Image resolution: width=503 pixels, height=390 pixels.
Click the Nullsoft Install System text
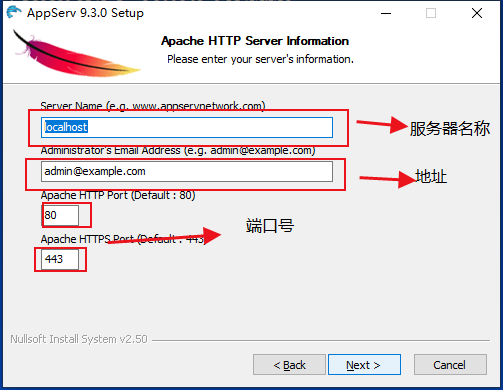(x=79, y=339)
